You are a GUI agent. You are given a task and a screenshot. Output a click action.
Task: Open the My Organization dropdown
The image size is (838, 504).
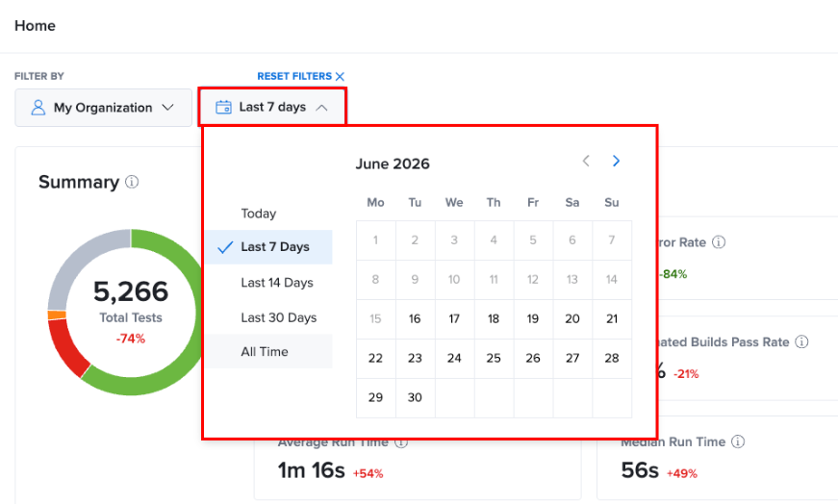pyautogui.click(x=103, y=108)
